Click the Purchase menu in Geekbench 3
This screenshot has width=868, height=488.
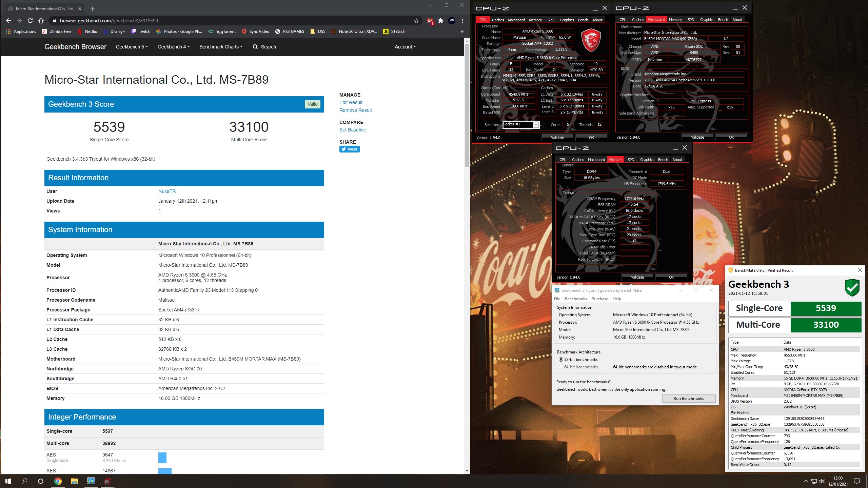click(599, 299)
